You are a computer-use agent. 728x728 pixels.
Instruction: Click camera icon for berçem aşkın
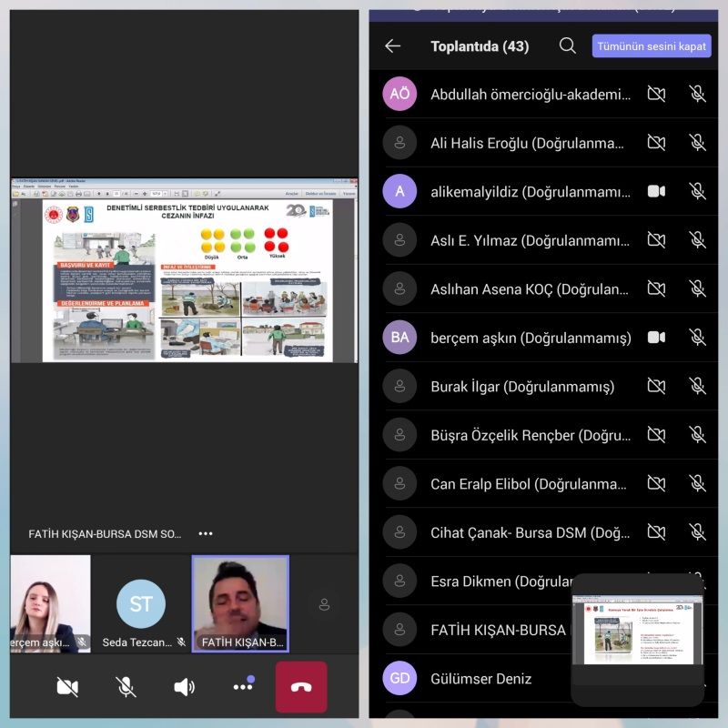point(656,338)
